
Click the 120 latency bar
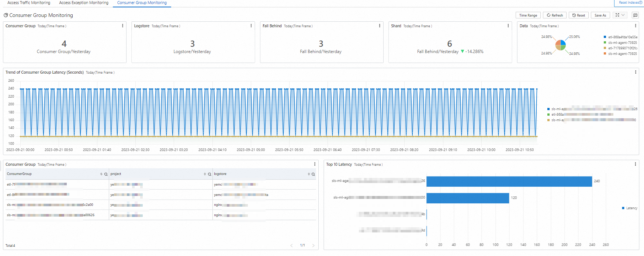click(x=468, y=198)
